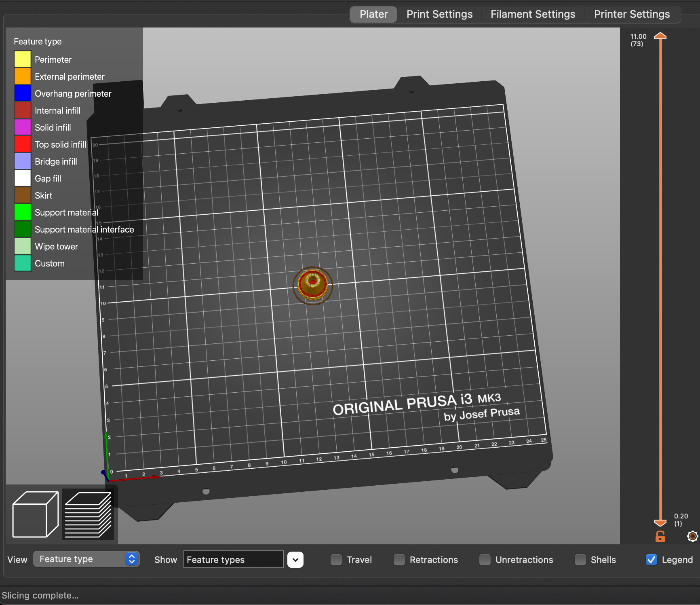Click the 'Gap fill' legend label
This screenshot has width=700, height=605.
48,178
